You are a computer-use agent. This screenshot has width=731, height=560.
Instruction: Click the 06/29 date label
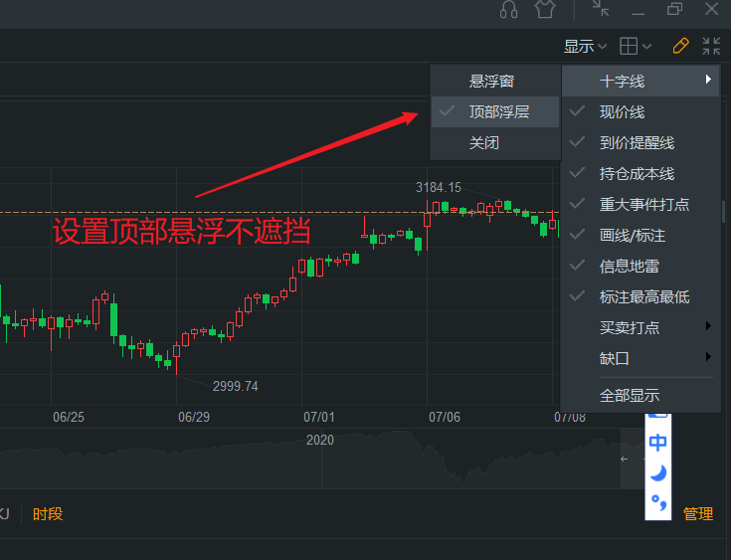point(194,417)
